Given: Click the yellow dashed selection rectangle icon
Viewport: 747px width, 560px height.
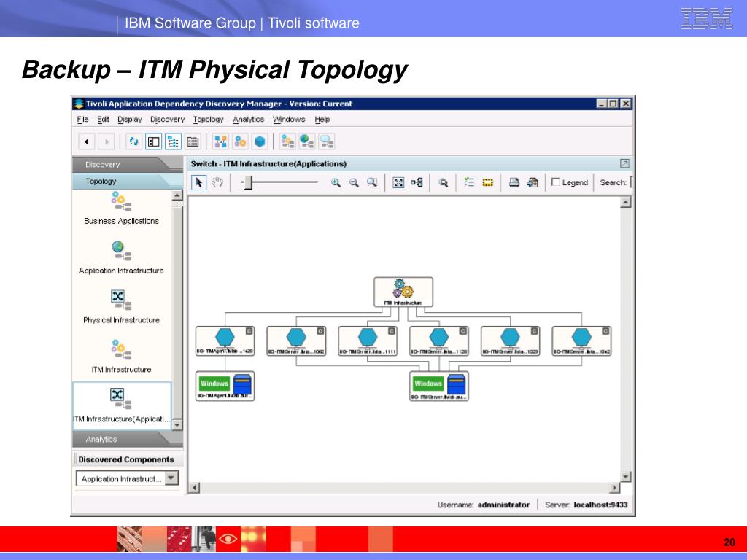Looking at the screenshot, I should tap(487, 182).
